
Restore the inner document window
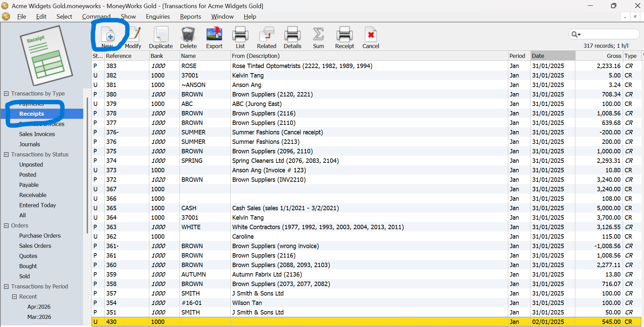point(635,17)
